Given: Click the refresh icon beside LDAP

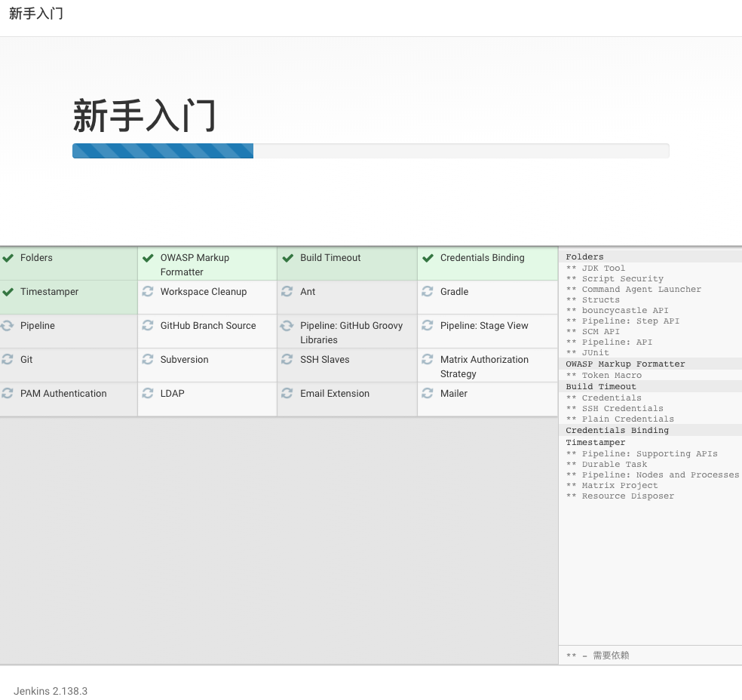Looking at the screenshot, I should coord(148,393).
